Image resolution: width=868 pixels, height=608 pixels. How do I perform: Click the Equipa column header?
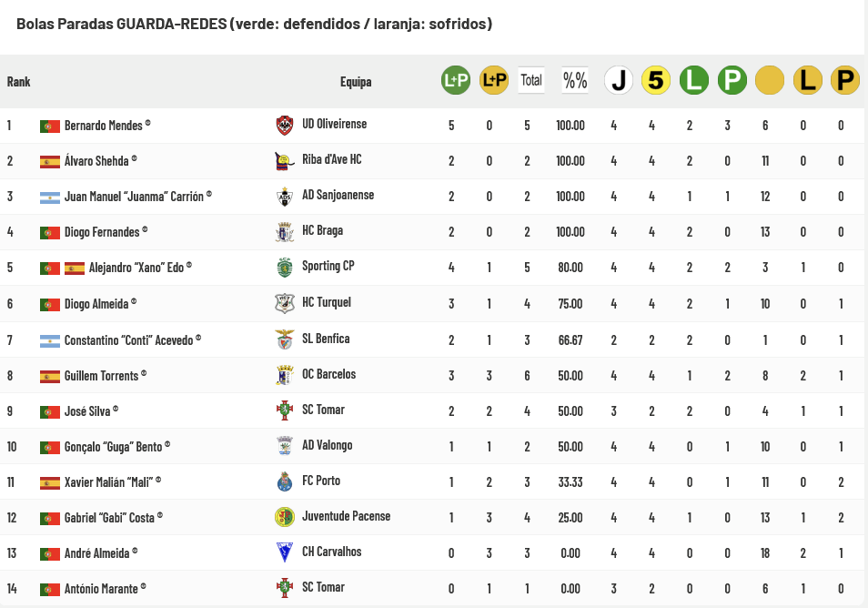(x=356, y=82)
